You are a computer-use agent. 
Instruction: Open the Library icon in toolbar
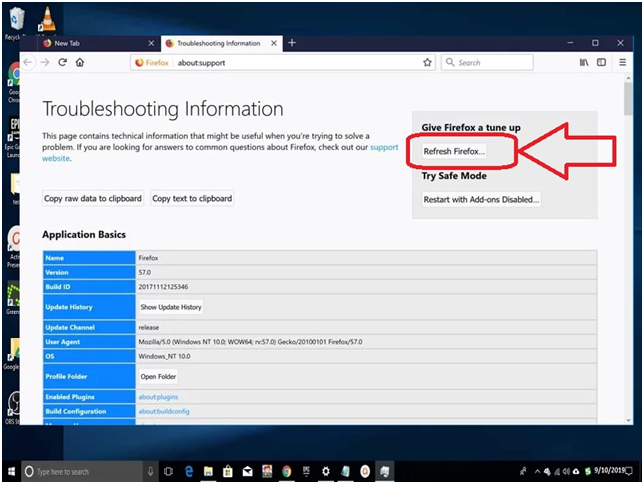coord(584,62)
